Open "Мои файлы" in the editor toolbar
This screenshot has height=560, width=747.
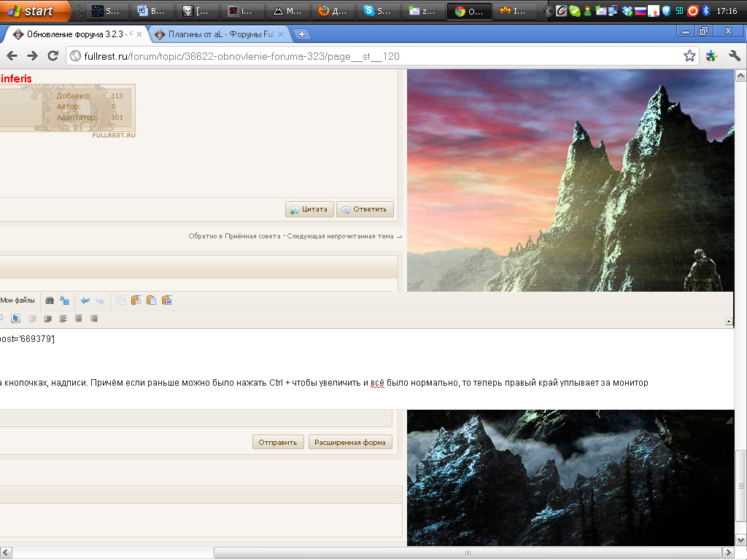tap(18, 300)
